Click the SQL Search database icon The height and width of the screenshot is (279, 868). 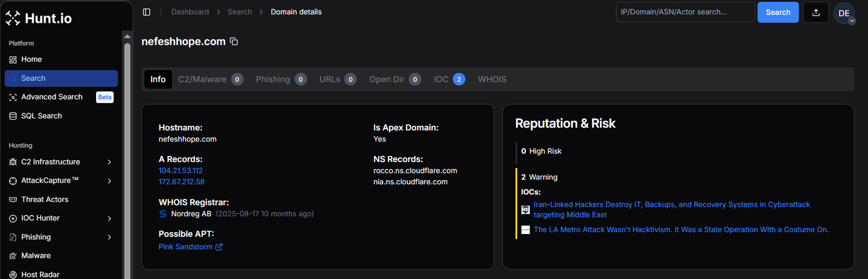tap(13, 116)
